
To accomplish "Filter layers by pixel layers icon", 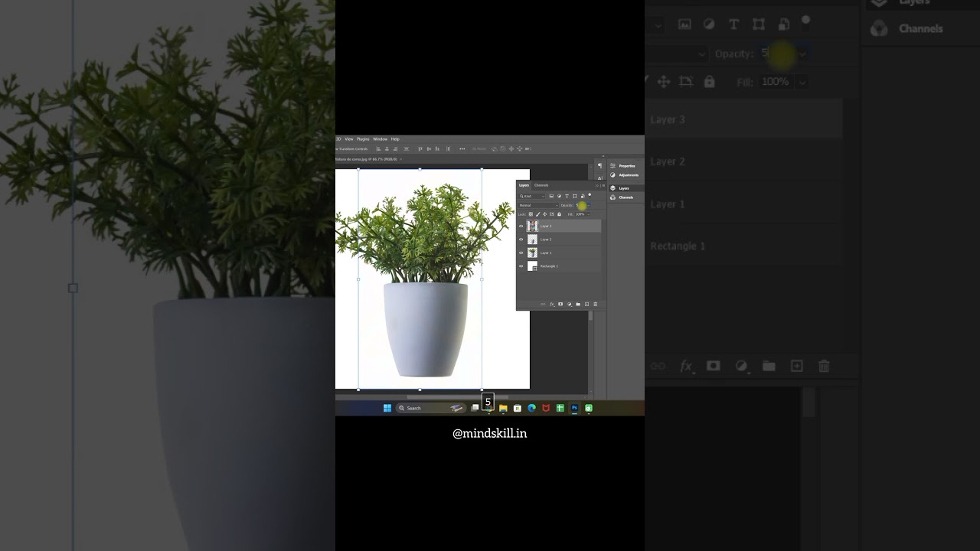I will click(551, 196).
